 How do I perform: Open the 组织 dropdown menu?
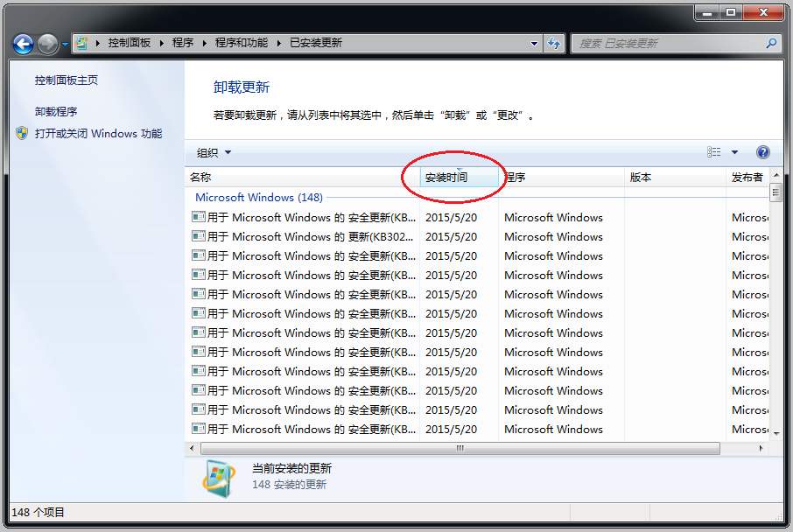pos(214,152)
